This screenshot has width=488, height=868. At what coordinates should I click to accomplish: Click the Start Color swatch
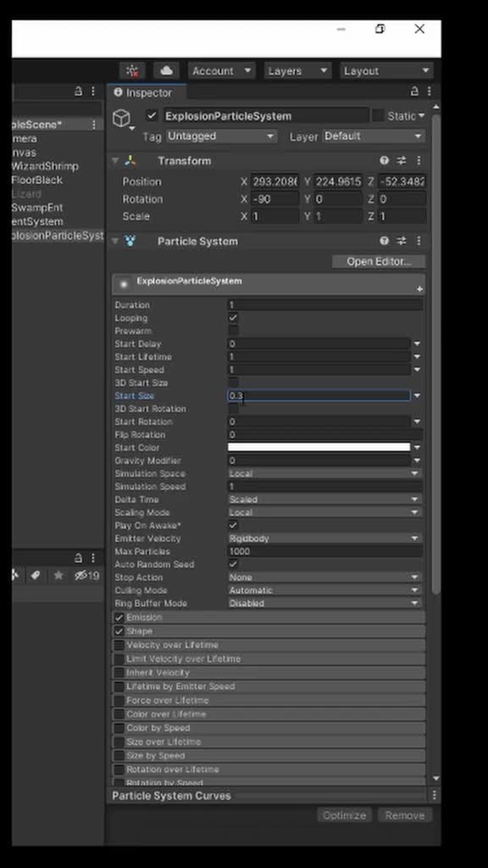(x=319, y=448)
